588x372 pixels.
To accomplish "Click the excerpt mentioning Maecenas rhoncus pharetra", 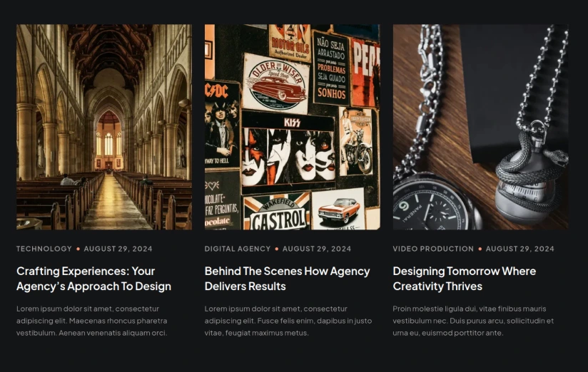I will [x=92, y=321].
